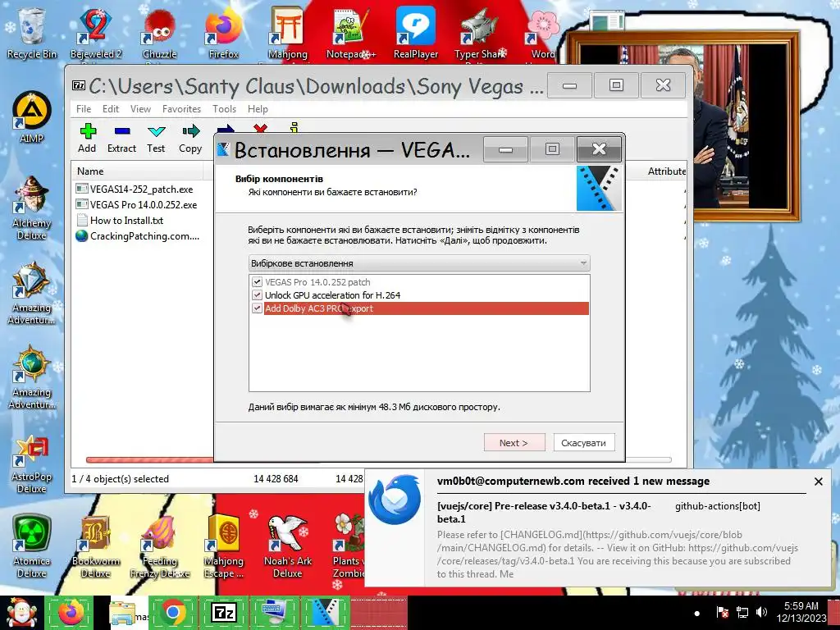
Task: Click the clock showing 5:59 AM
Action: 801,612
